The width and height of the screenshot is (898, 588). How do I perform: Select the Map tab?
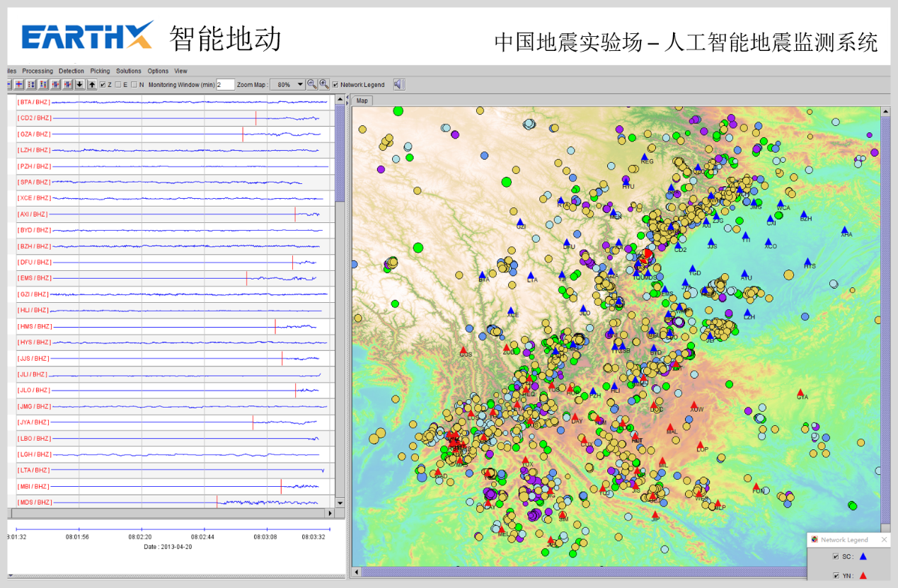362,100
